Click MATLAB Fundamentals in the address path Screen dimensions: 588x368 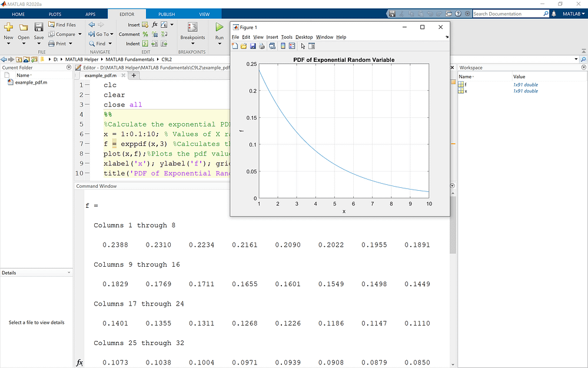tap(129, 59)
